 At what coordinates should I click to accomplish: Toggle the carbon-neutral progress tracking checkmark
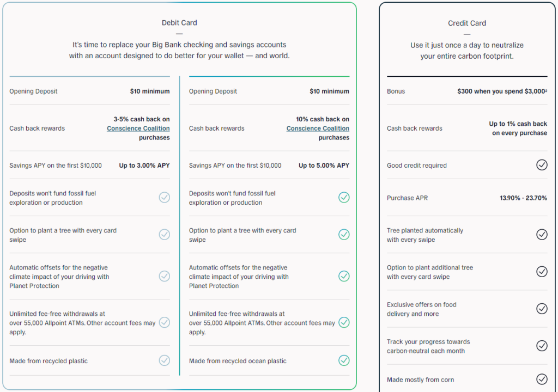point(542,345)
